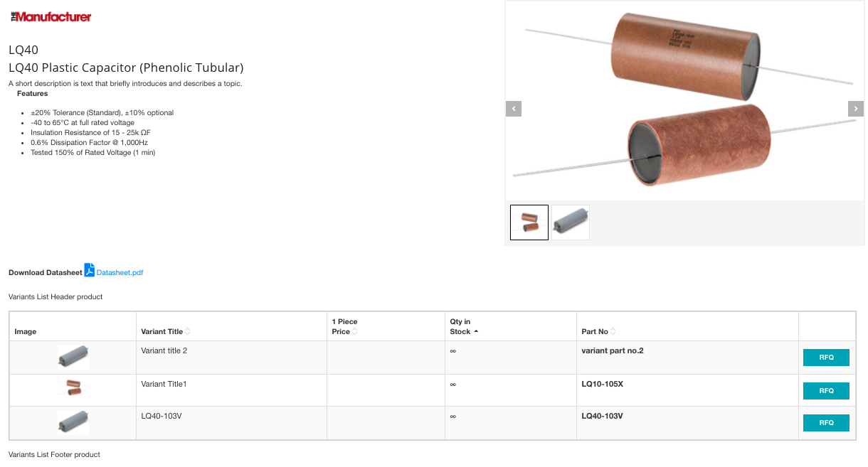Show the previous product image

tap(514, 109)
